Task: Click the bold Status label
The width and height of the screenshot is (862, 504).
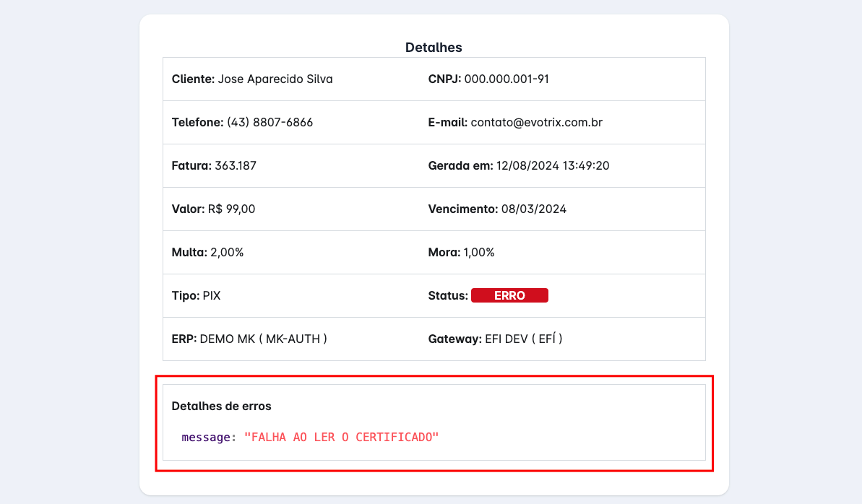Action: tap(447, 295)
